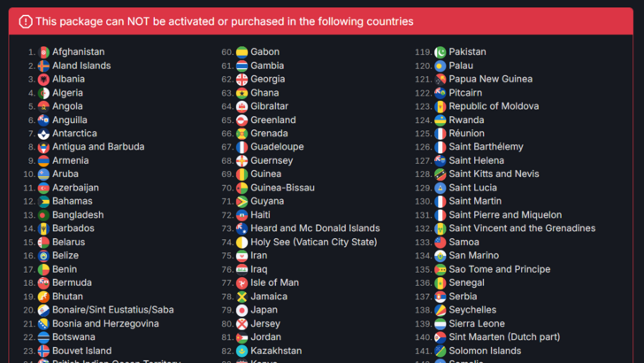Viewport: 644px width, 363px height.
Task: Click the Bhutan flag icon
Action: pos(43,297)
